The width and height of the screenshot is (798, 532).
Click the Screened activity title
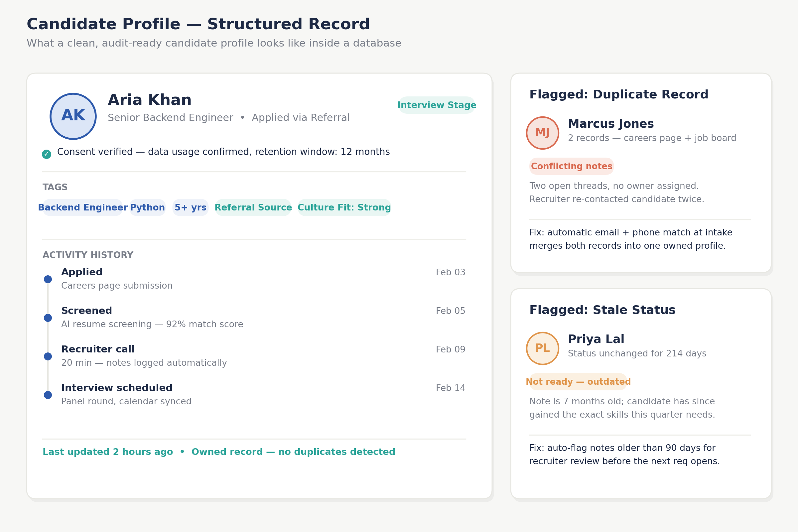tap(86, 311)
